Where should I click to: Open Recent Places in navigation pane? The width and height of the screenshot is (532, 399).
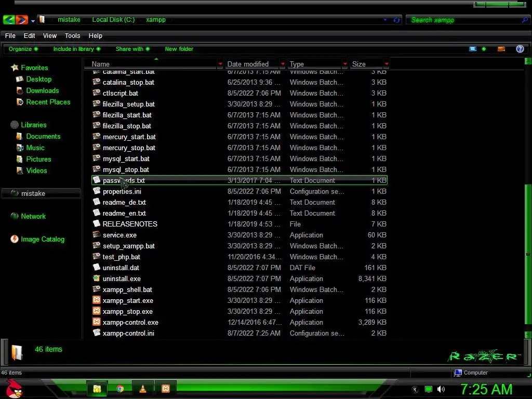48,102
